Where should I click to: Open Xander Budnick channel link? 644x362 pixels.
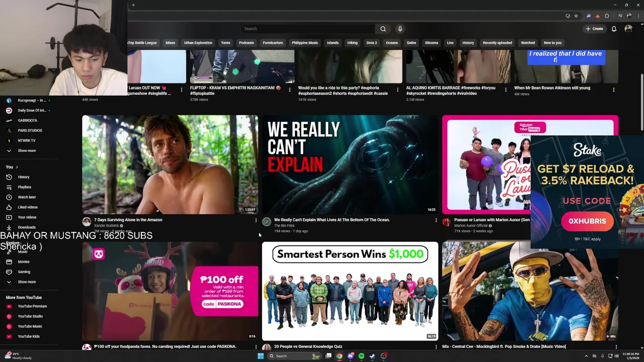tap(106, 226)
